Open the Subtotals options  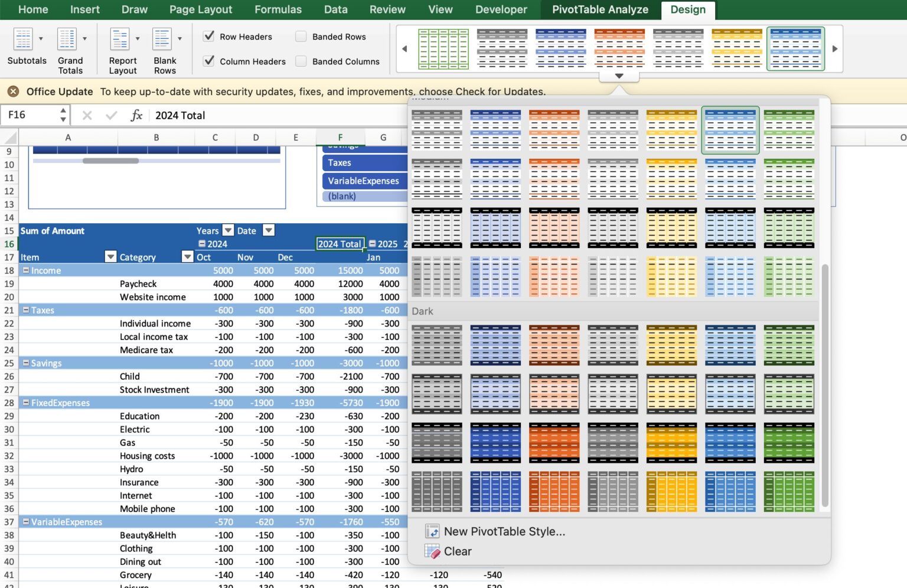coord(27,47)
